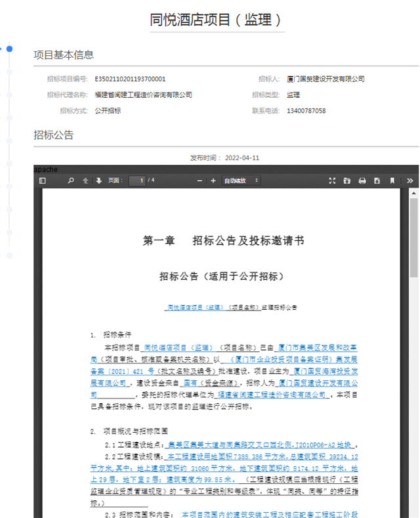Open the find-in-document search tool
The image size is (420, 518).
click(x=71, y=181)
